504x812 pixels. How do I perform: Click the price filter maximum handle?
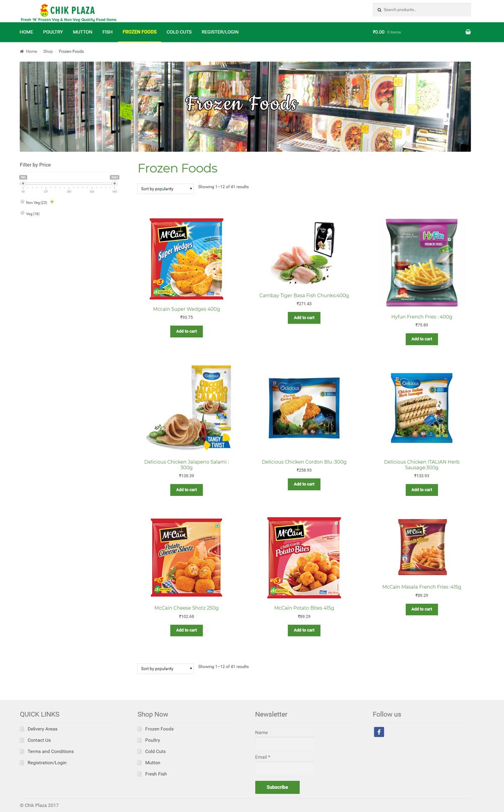coord(114,183)
